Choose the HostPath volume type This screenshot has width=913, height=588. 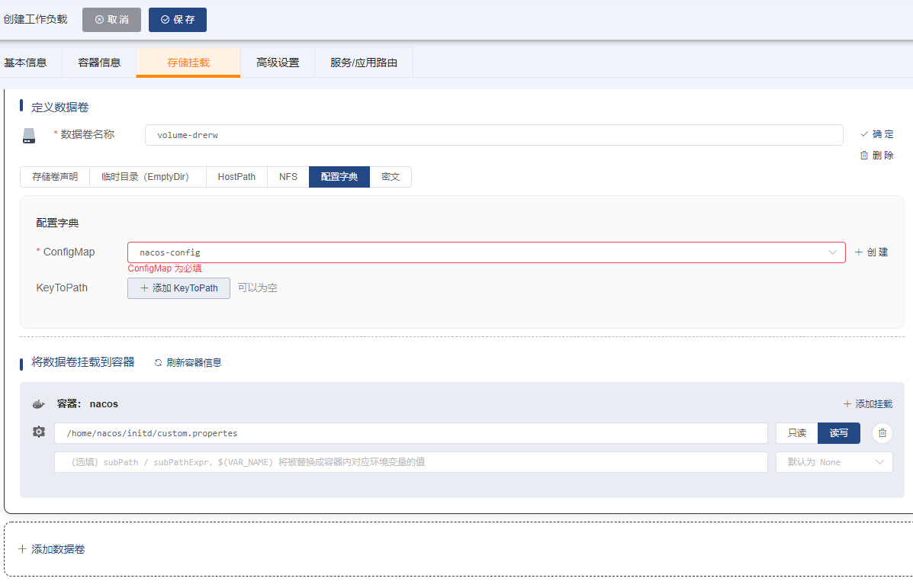(x=236, y=177)
